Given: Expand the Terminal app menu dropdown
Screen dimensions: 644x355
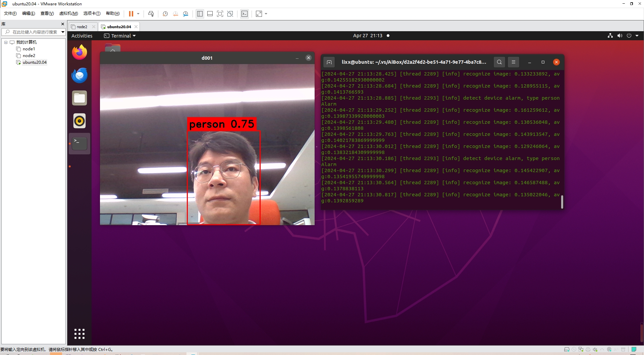Looking at the screenshot, I should [120, 36].
